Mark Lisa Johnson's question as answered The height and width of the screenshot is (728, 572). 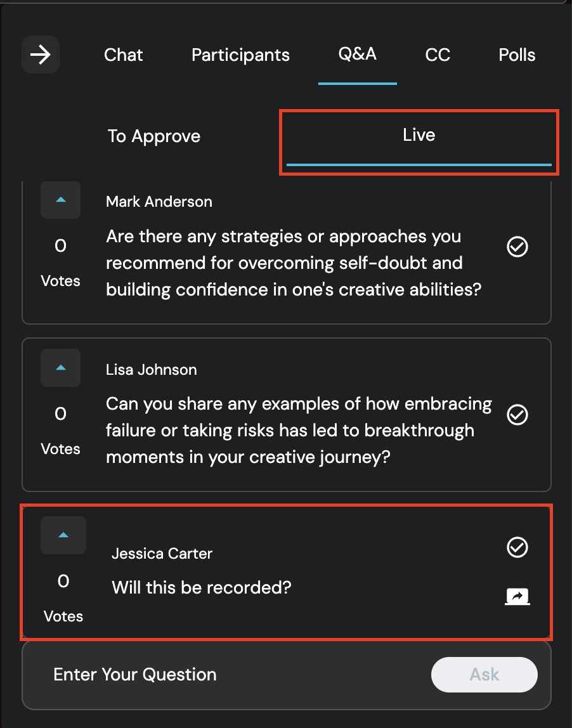[517, 415]
